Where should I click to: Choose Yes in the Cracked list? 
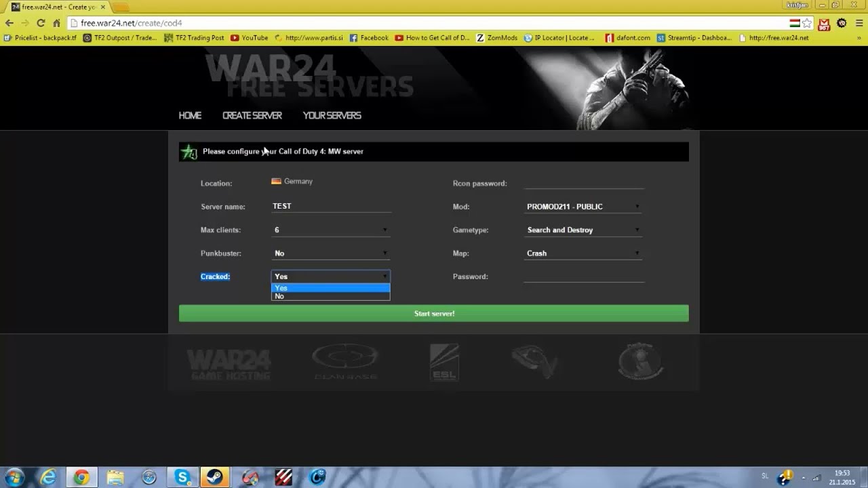(x=331, y=288)
